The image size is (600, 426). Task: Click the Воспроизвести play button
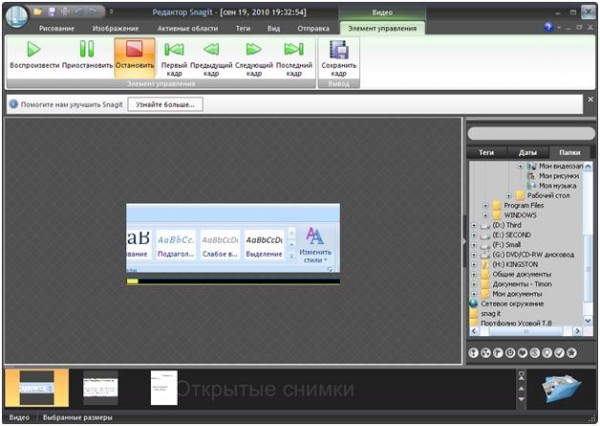[x=34, y=56]
